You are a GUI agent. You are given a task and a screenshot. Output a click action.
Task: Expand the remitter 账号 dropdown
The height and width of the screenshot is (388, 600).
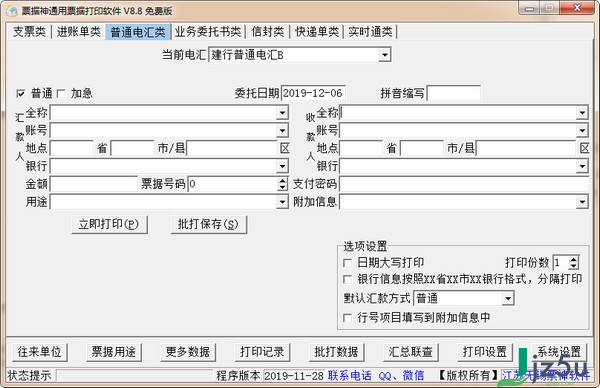coord(282,131)
